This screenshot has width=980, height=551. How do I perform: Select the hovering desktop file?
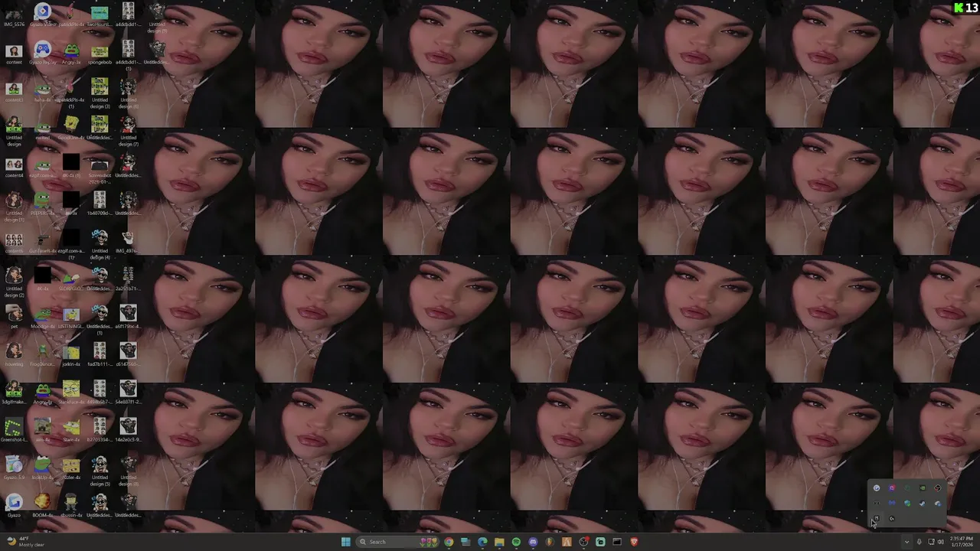point(14,354)
